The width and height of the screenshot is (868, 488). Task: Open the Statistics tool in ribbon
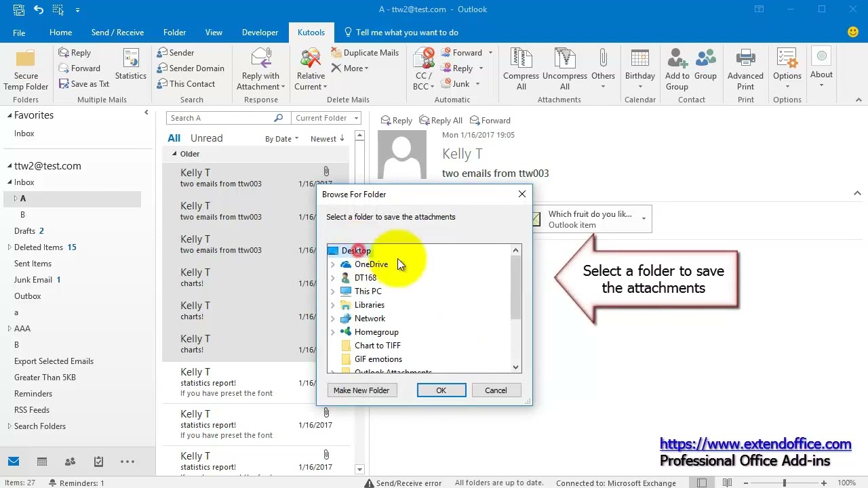130,66
